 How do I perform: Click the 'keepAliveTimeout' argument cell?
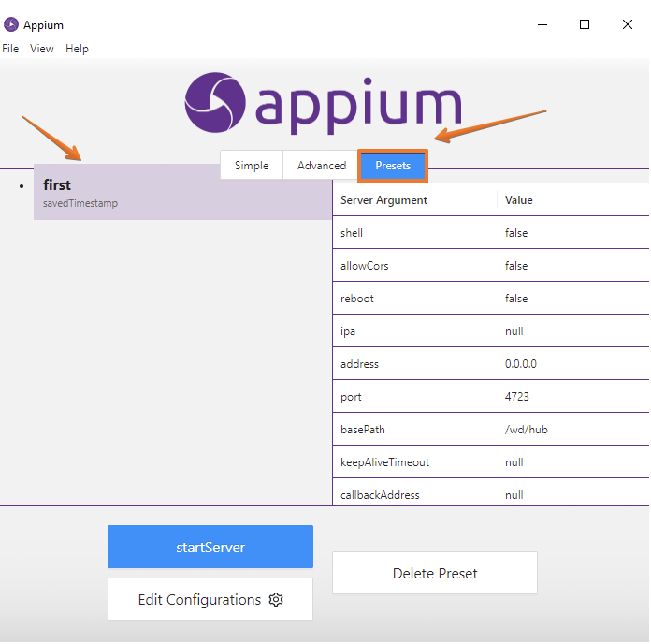pos(414,462)
